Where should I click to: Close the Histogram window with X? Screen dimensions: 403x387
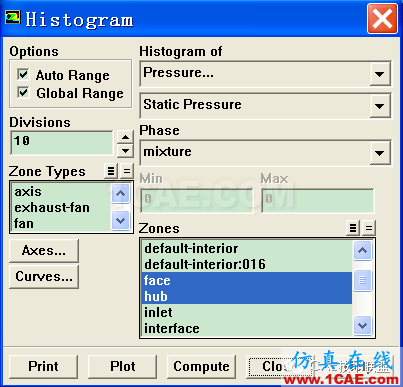pos(382,19)
